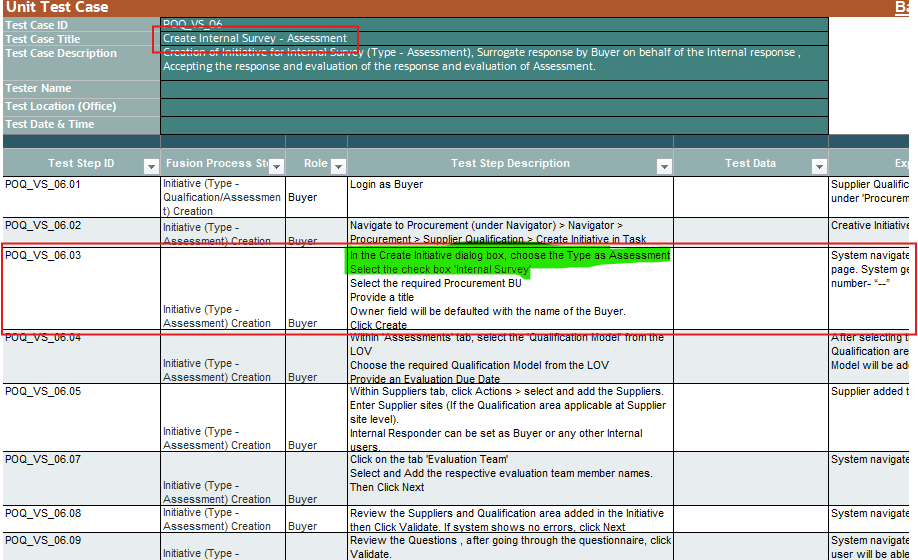
Task: Select the empty Test Date & Time field
Action: click(x=494, y=125)
